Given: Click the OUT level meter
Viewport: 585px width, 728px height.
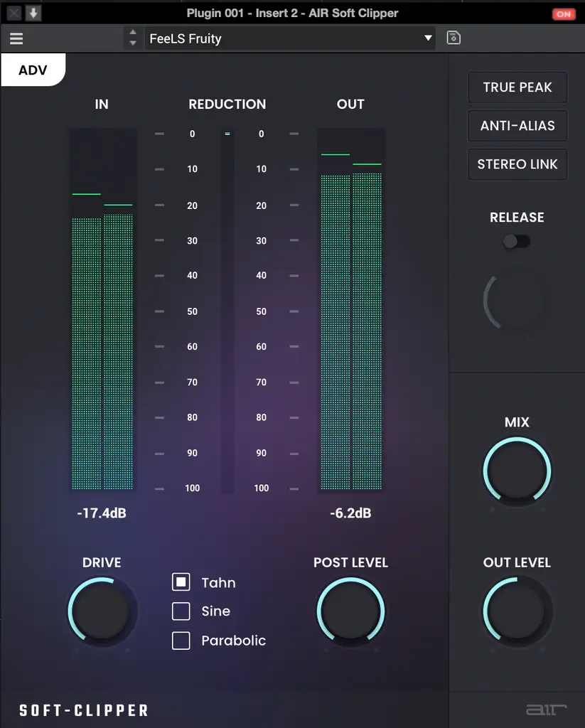Looking at the screenshot, I should click(351, 310).
